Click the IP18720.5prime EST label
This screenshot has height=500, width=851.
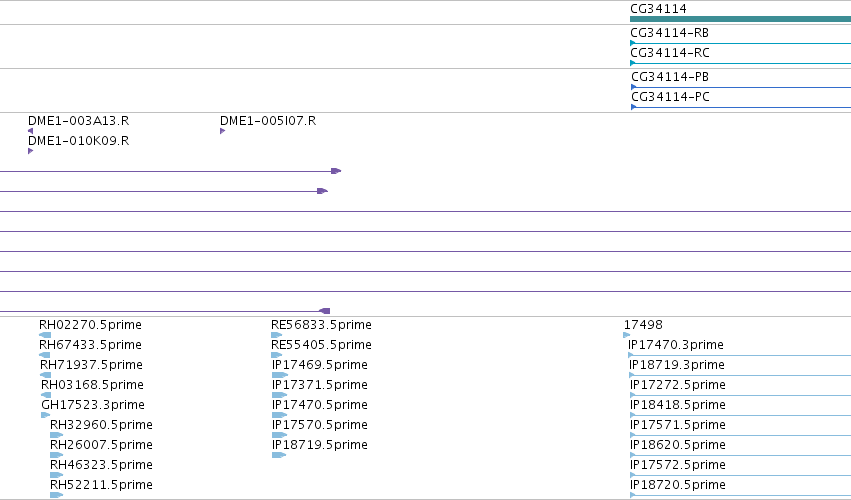(x=678, y=485)
